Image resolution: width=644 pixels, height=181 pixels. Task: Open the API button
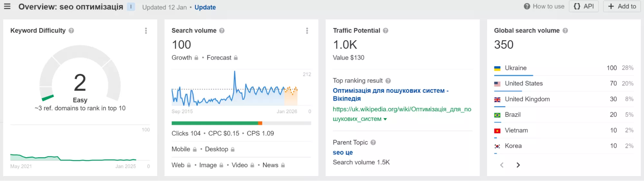[583, 6]
